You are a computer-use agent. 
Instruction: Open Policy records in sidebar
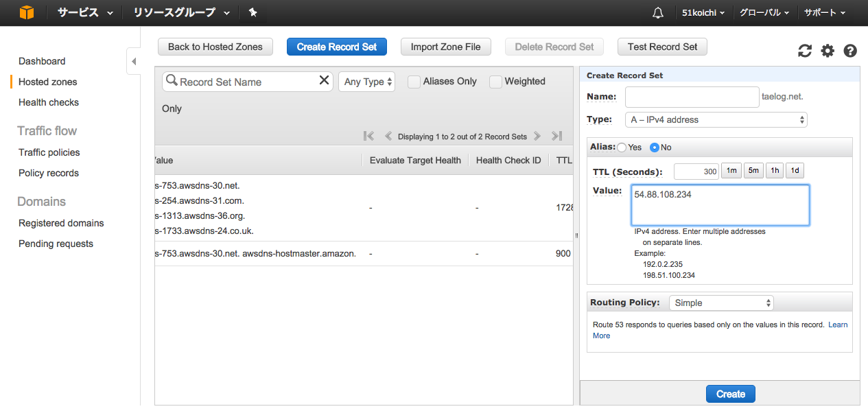tap(49, 173)
